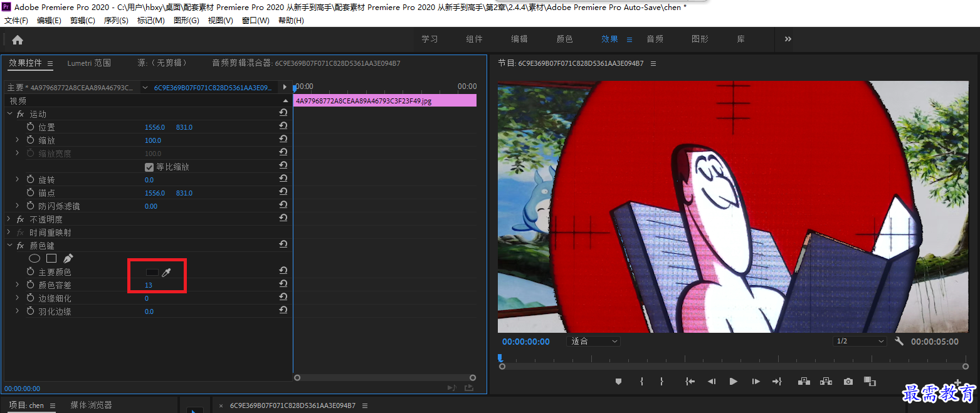Toggle the fx switch for 颜色键
Screen dimensions: 980x413
pyautogui.click(x=20, y=246)
